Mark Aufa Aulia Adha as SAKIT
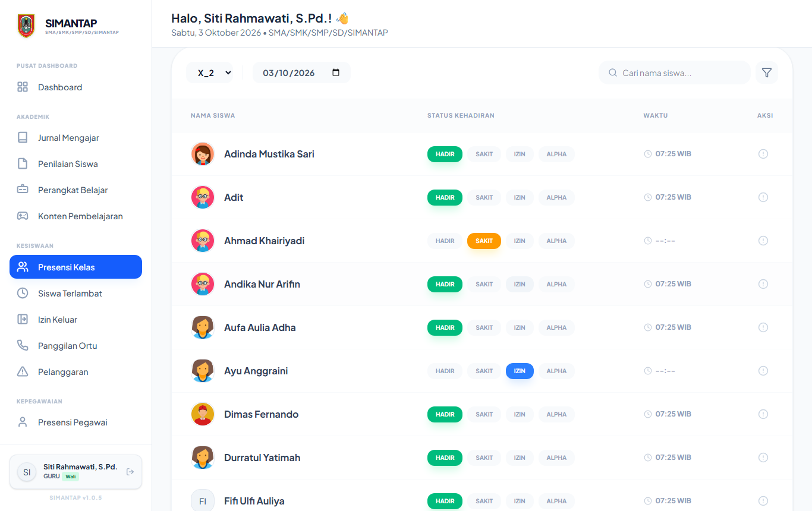This screenshot has width=812, height=511. pos(484,327)
